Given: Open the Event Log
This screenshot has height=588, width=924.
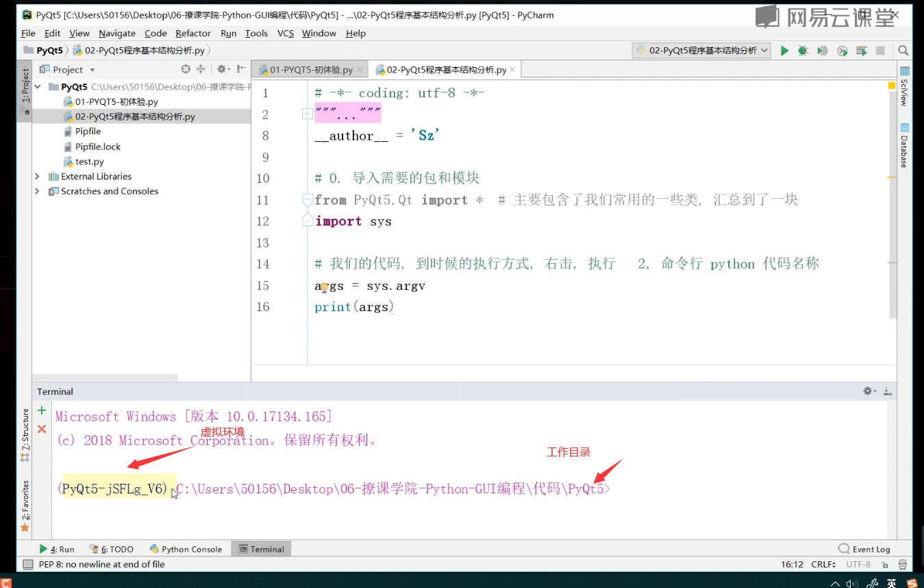Looking at the screenshot, I should [864, 549].
